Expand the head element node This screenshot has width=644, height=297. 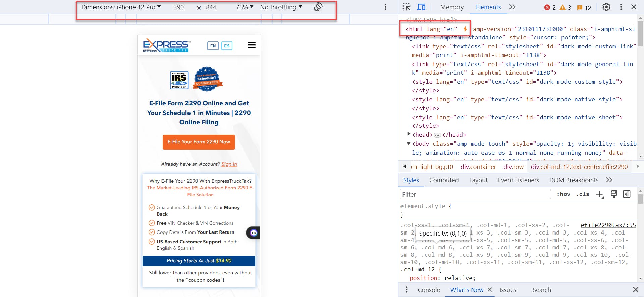[x=409, y=134]
